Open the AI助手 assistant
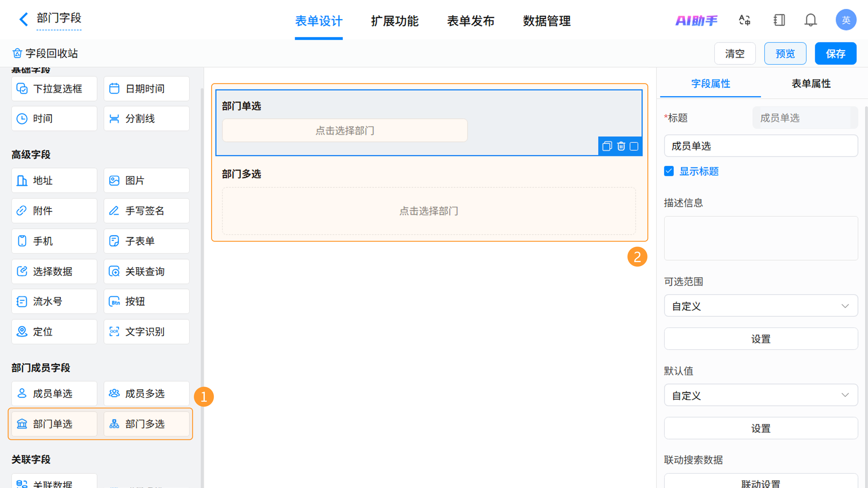Viewport: 868px width, 488px height. [x=696, y=21]
